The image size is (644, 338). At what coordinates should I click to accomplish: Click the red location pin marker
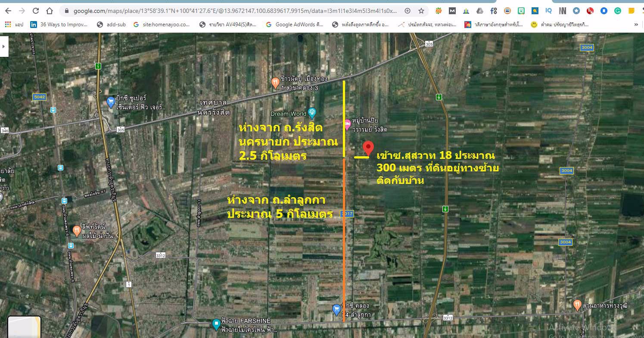(367, 148)
